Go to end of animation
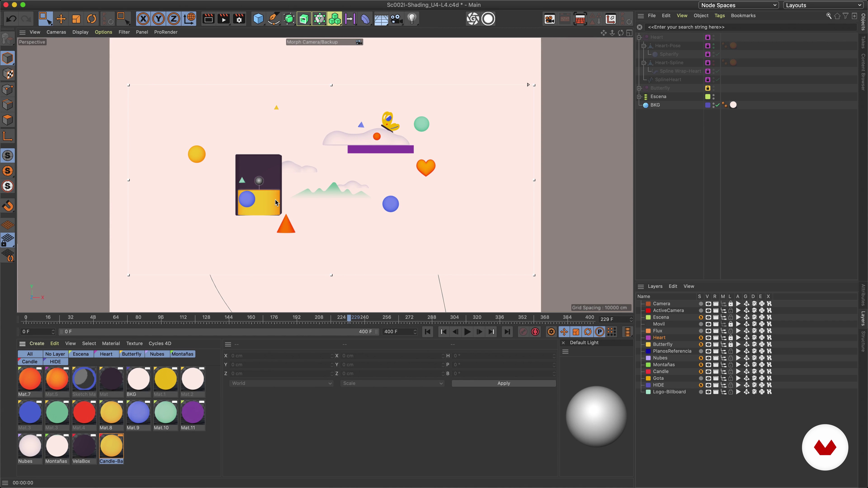Viewport: 868px width, 488px height. pos(507,332)
